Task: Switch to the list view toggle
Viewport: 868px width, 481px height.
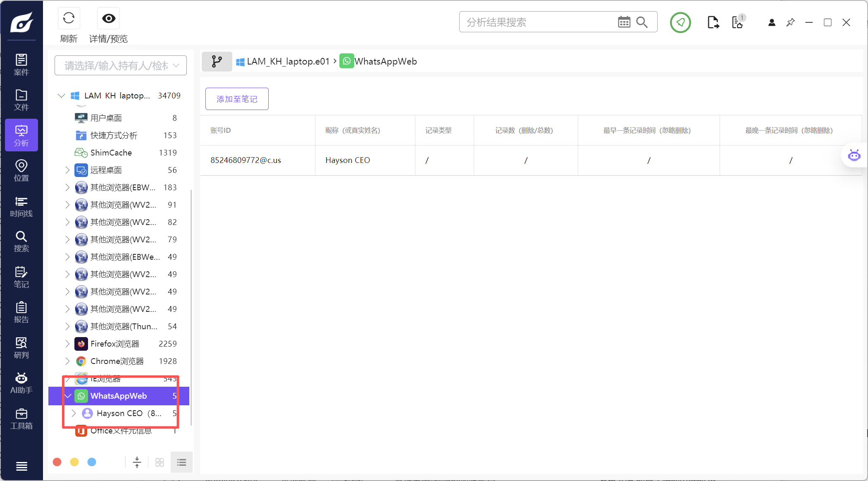Action: pyautogui.click(x=181, y=462)
